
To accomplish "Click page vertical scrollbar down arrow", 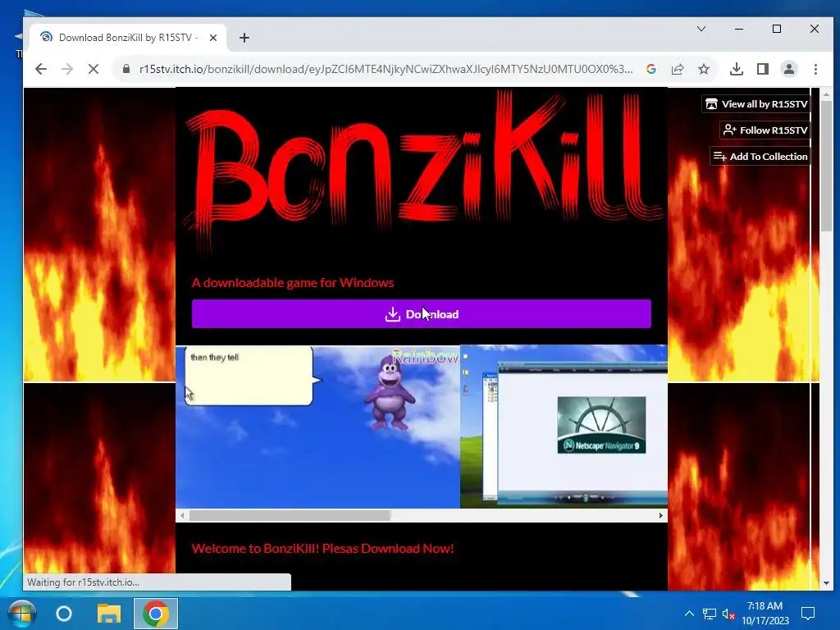I will [x=826, y=583].
